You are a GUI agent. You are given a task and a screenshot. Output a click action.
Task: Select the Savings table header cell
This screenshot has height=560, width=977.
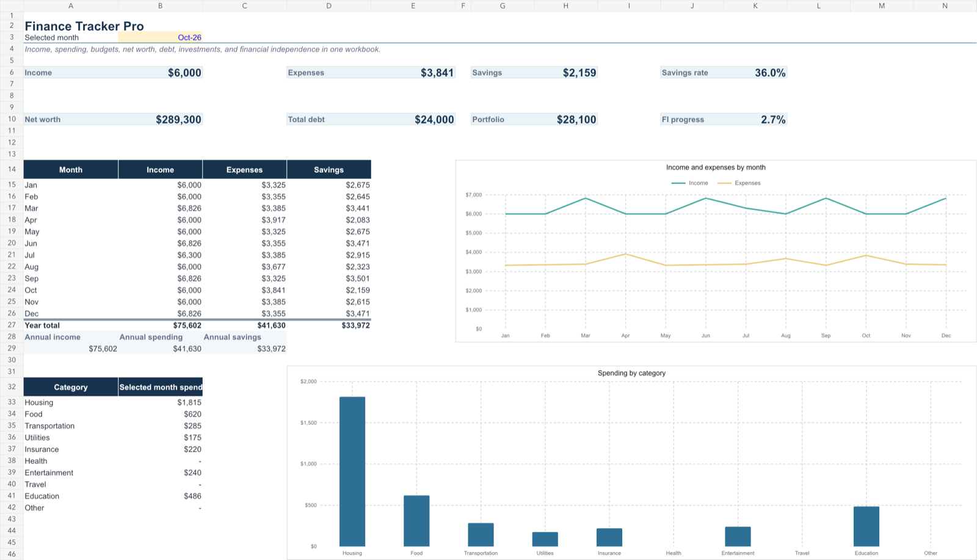[329, 170]
